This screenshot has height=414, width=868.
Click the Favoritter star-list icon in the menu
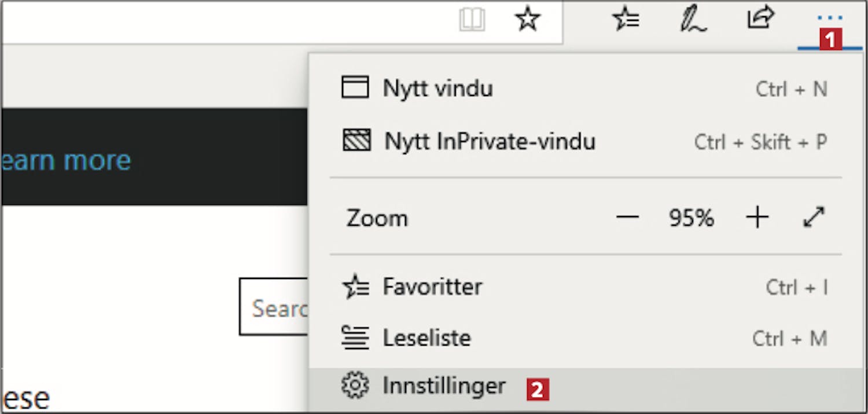[355, 287]
